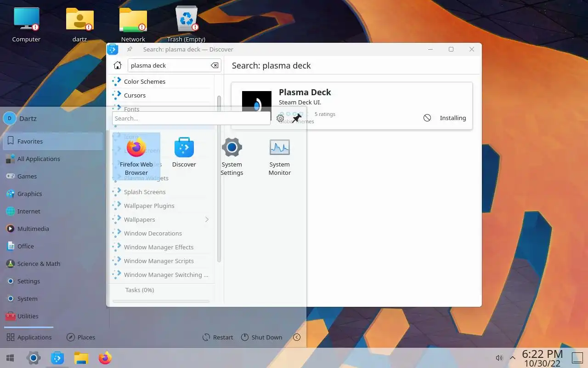
Task: Open the Office category
Action: click(53, 246)
